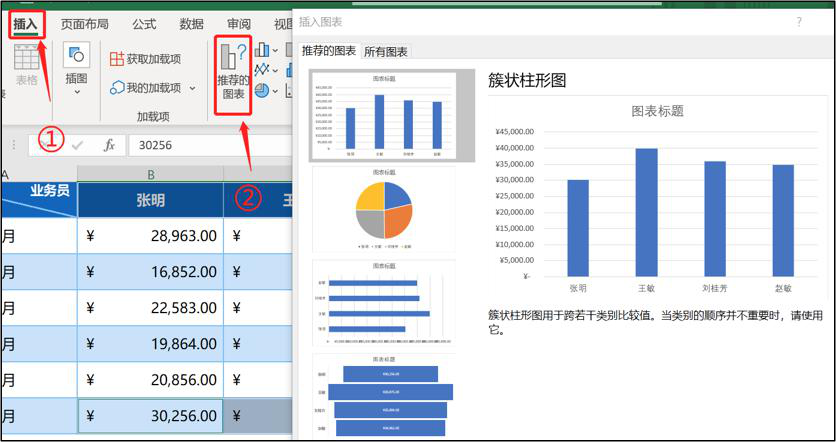Click the ¥20,000.00 axis value
The width and height of the screenshot is (836, 442).
(515, 212)
